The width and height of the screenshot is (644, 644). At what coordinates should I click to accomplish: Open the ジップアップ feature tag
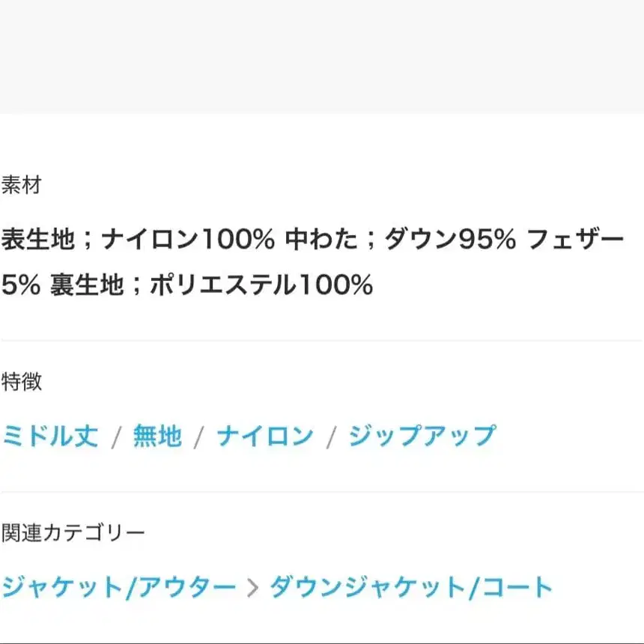[422, 436]
